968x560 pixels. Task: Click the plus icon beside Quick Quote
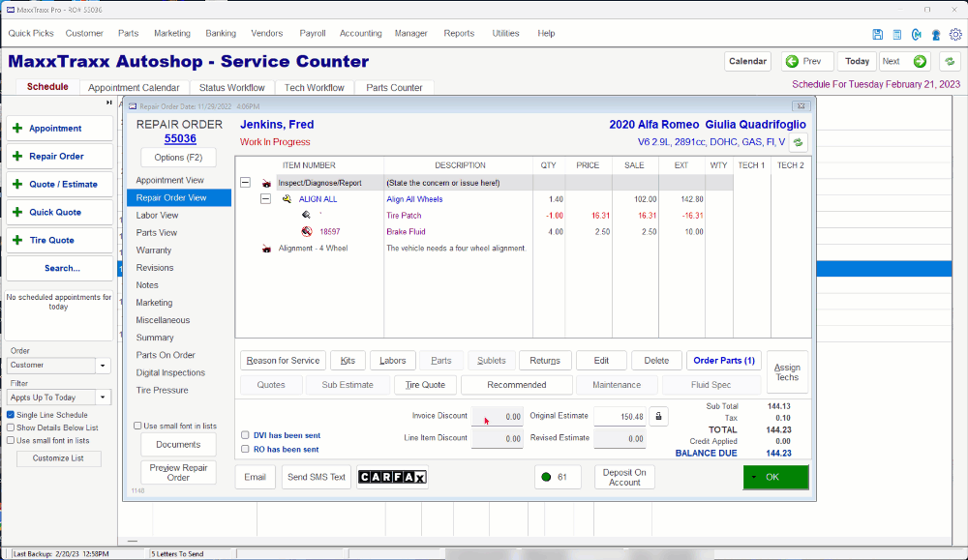pos(17,212)
